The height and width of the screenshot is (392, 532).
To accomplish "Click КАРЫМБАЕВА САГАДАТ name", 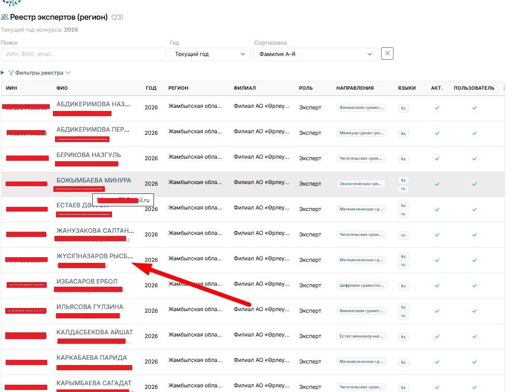I will [x=94, y=383].
